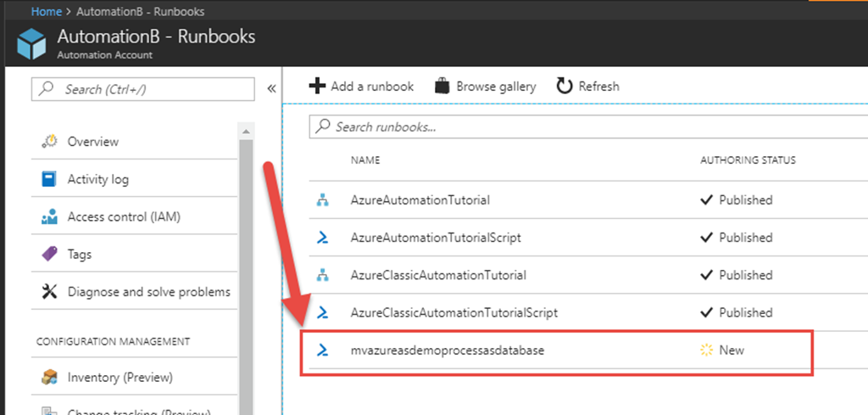
Task: Go to Home breadcrumb link
Action: pyautogui.click(x=46, y=12)
